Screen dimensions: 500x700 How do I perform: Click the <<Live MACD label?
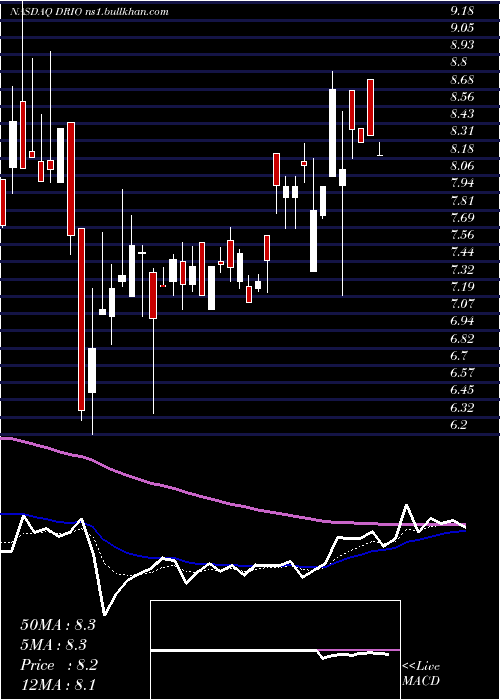421,674
